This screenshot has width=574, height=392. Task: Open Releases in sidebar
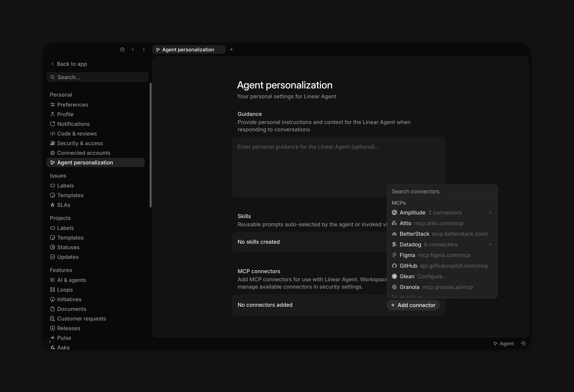click(x=96, y=328)
